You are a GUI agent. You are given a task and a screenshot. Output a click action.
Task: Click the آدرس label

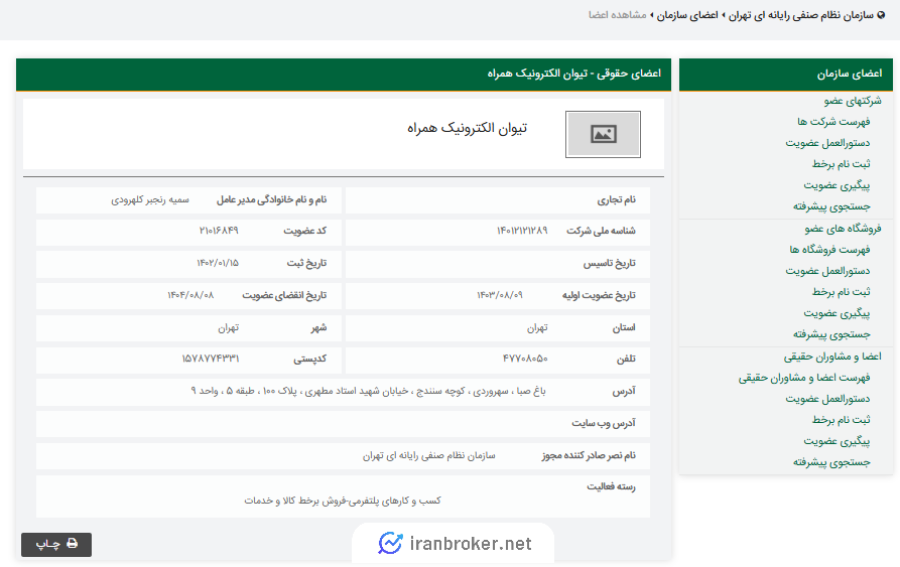click(x=624, y=391)
